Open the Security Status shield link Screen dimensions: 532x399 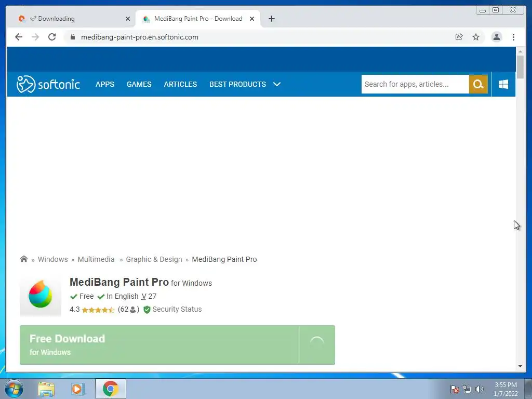click(172, 309)
